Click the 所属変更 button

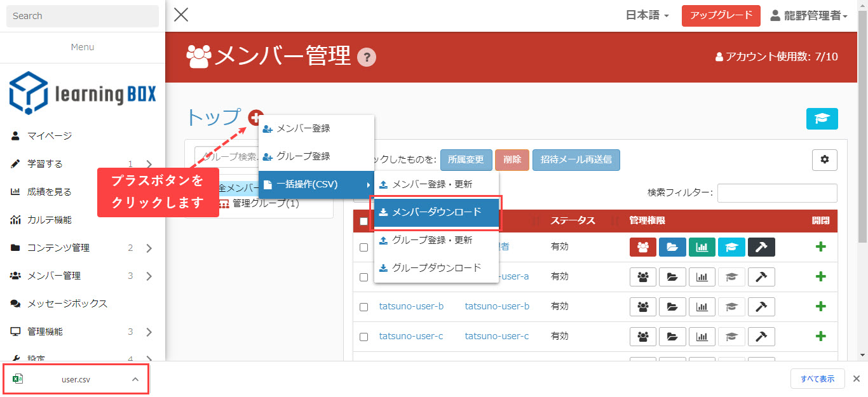pyautogui.click(x=466, y=160)
